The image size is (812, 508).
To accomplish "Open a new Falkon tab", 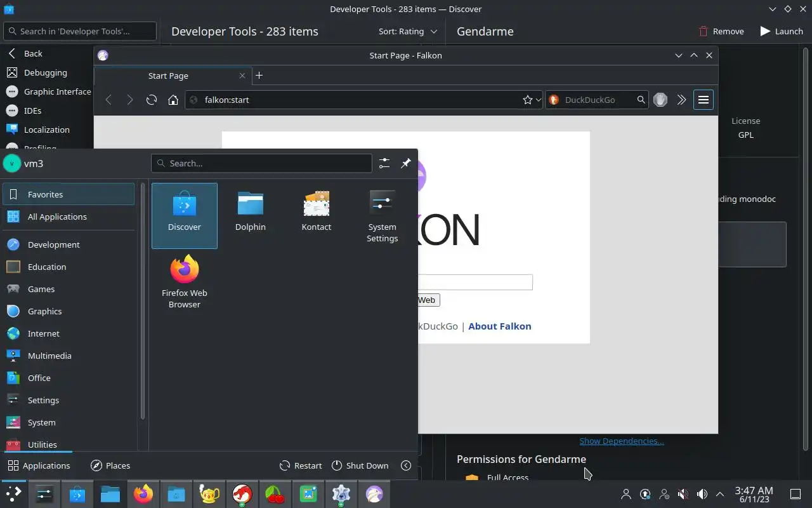I will (x=259, y=76).
